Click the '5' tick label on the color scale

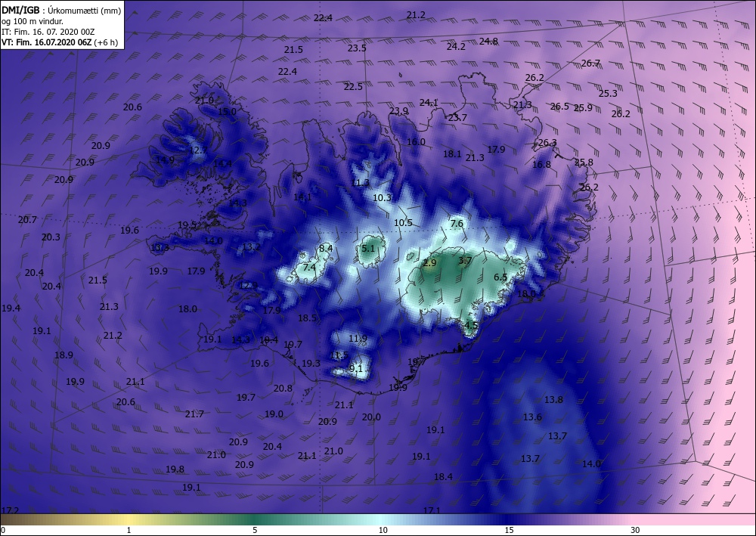(255, 530)
